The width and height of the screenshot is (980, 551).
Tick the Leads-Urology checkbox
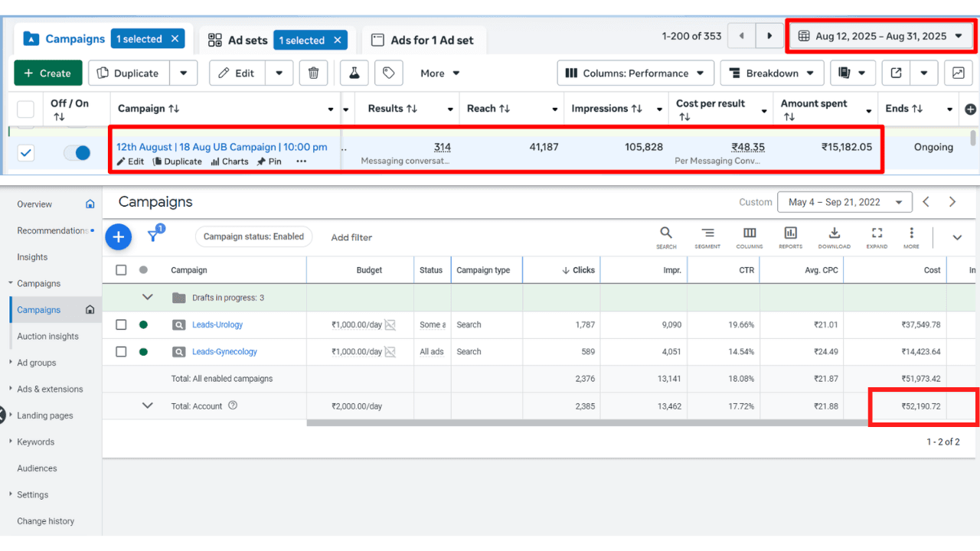point(121,324)
